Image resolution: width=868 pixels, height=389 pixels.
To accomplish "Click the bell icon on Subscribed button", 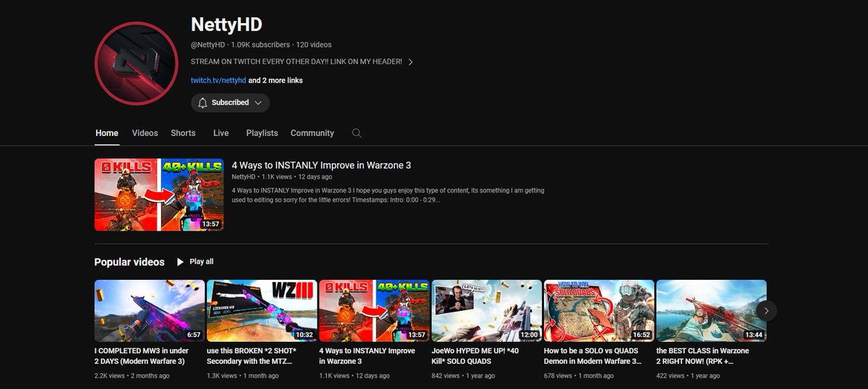I will pyautogui.click(x=203, y=103).
